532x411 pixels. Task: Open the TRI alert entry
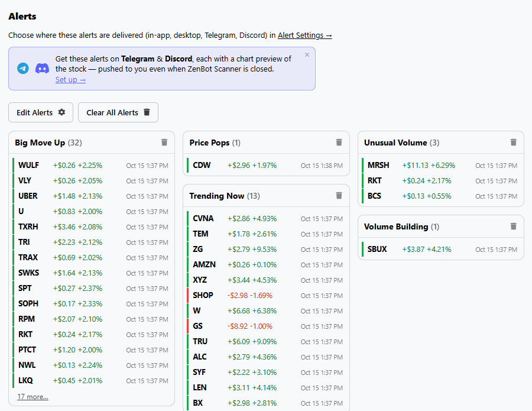(x=92, y=242)
